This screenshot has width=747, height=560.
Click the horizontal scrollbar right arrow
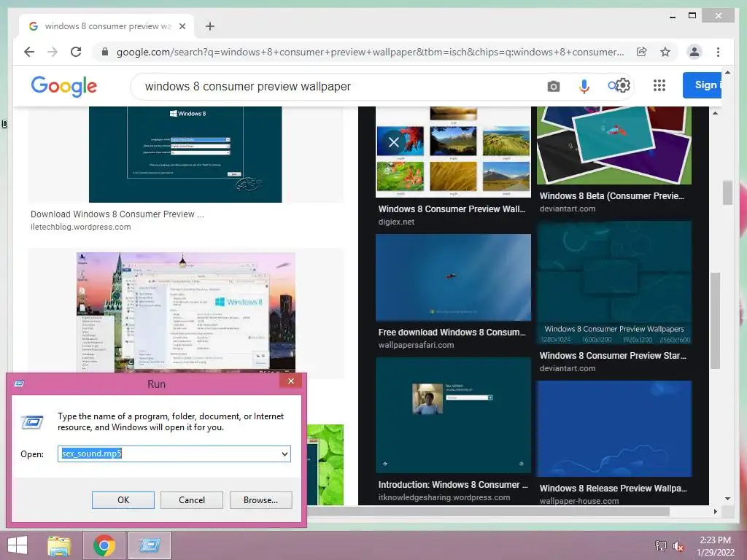[x=715, y=511]
